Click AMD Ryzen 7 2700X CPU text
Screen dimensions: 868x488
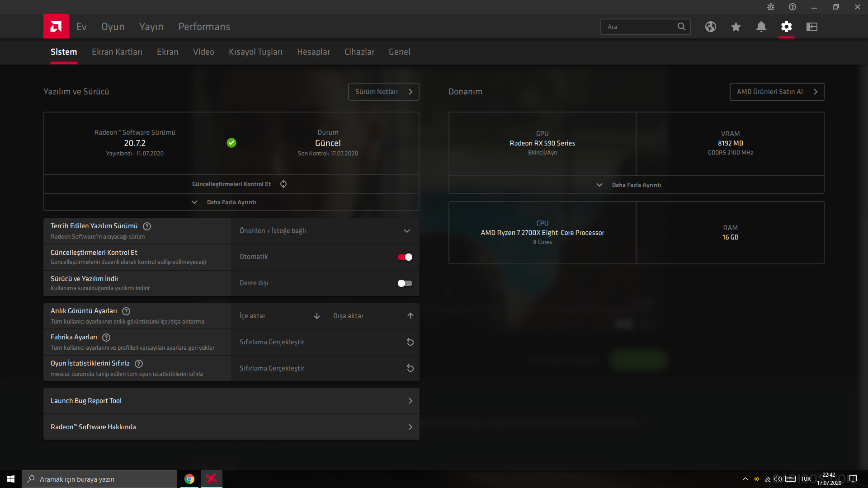point(542,233)
